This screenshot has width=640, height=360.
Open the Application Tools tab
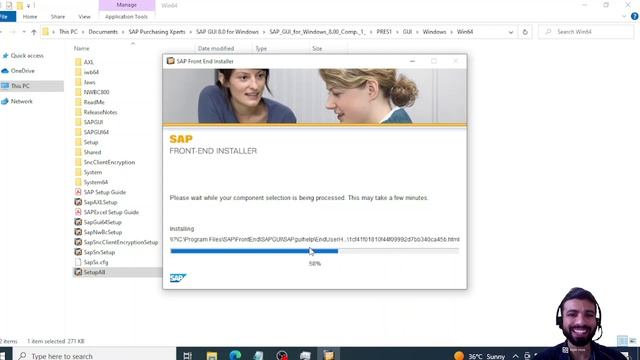[x=126, y=17]
